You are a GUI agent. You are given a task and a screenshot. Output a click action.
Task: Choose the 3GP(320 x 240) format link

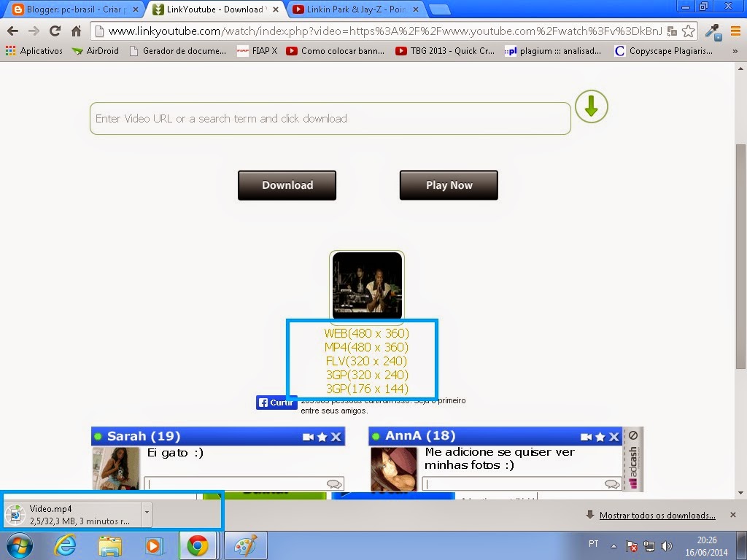[367, 375]
